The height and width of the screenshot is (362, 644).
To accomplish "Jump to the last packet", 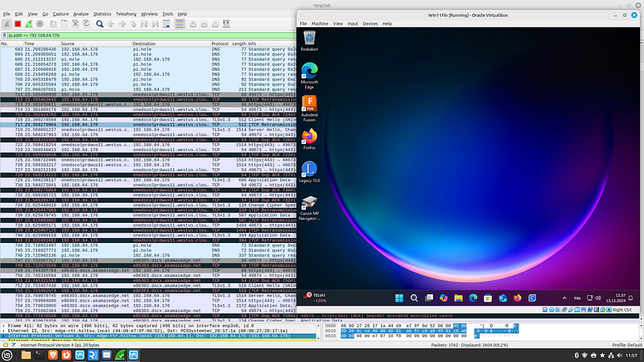I will [155, 24].
